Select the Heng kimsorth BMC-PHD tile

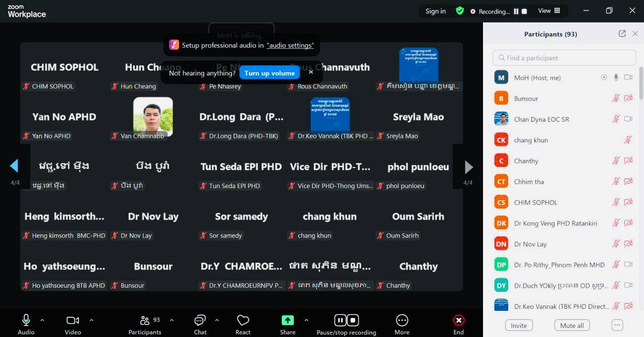pos(64,217)
